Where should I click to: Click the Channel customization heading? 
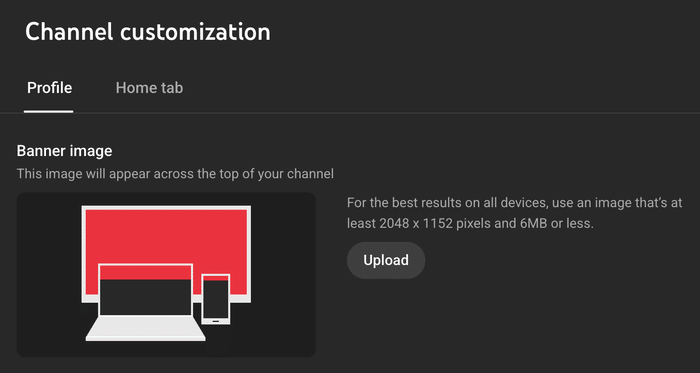147,32
